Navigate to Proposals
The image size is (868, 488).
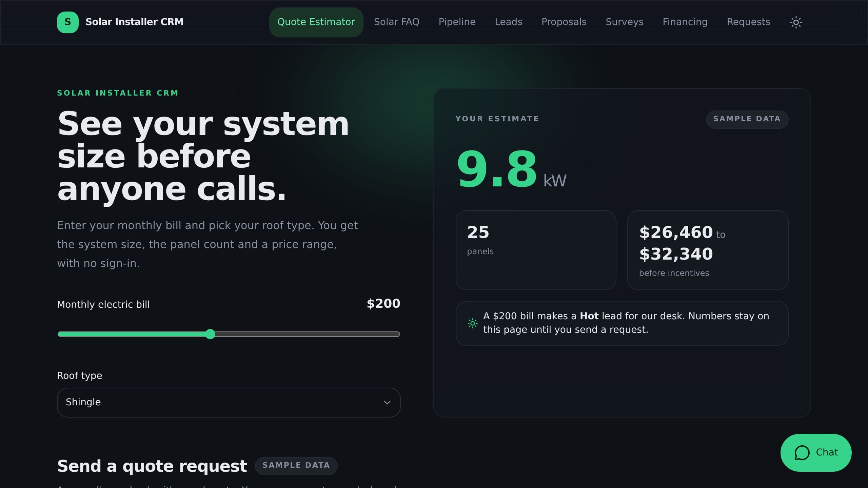(564, 22)
